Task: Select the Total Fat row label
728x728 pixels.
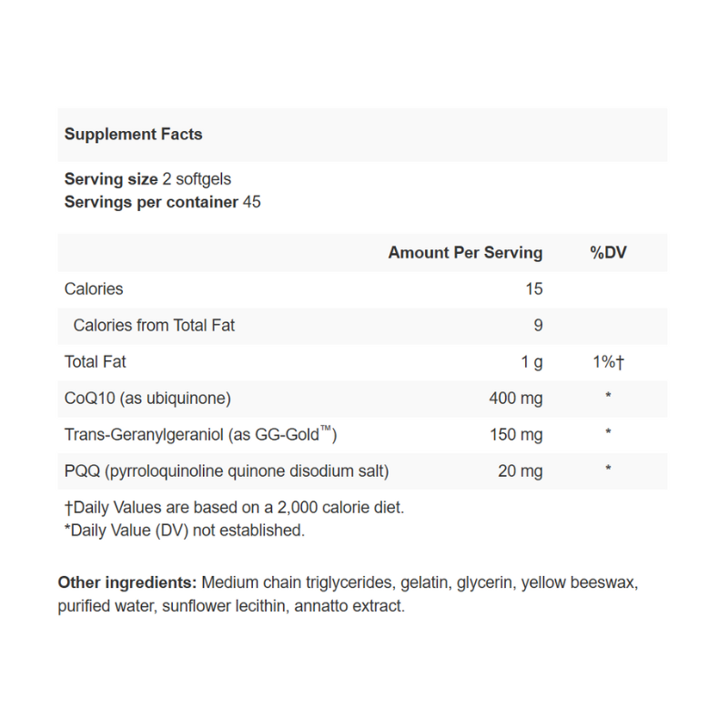Action: point(96,362)
